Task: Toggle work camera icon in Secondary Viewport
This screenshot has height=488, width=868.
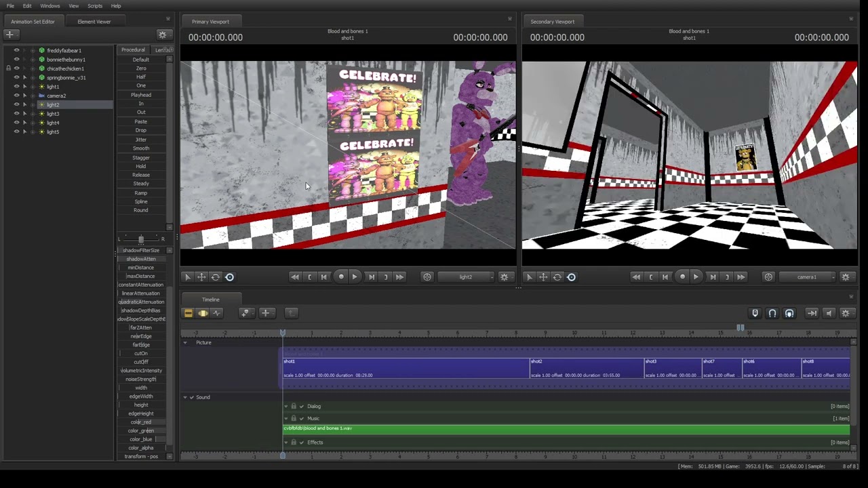Action: (x=768, y=277)
